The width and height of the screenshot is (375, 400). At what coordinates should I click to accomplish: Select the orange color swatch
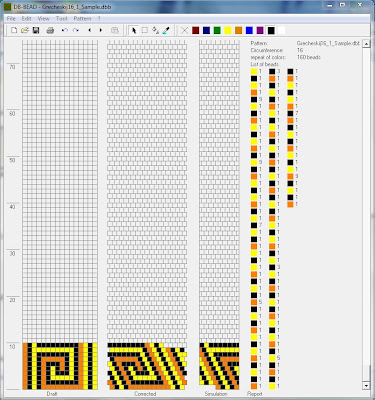click(238, 31)
